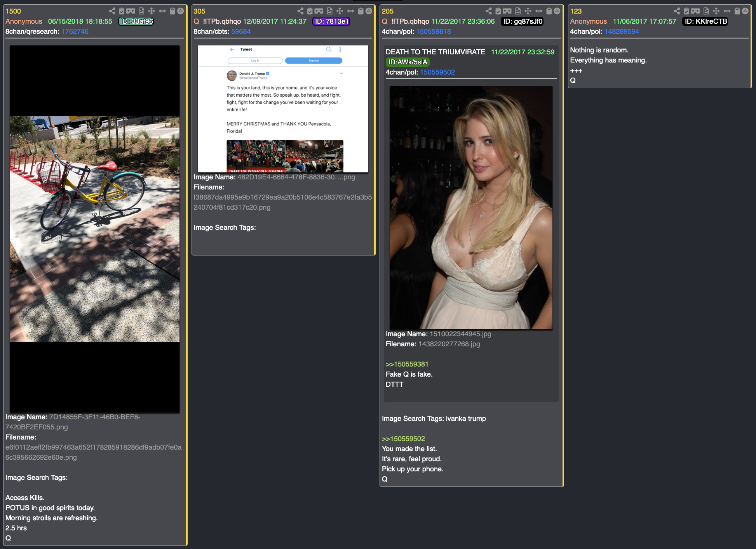
Task: Click the clipboard copy icon on post 123
Action: [737, 11]
